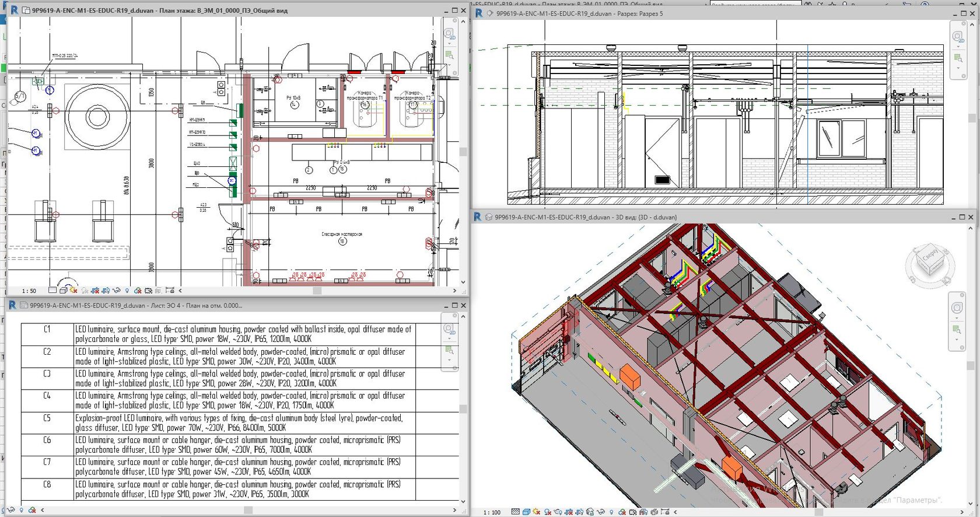Expand zoom dropdown in section view nav bar

click(957, 69)
